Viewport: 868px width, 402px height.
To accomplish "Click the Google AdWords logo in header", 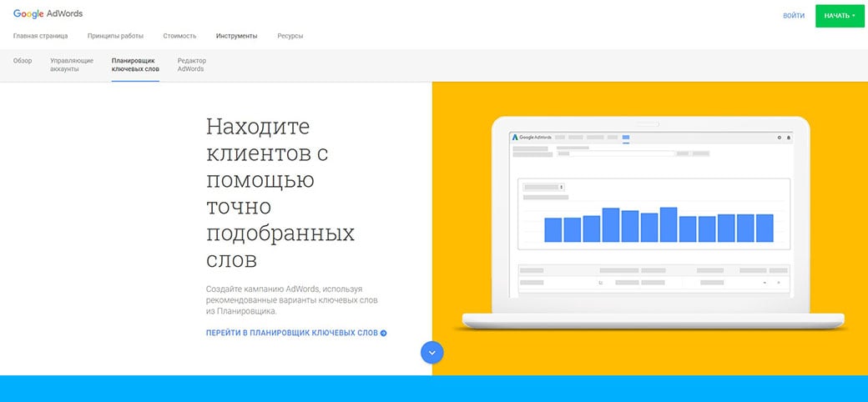I will coord(48,14).
